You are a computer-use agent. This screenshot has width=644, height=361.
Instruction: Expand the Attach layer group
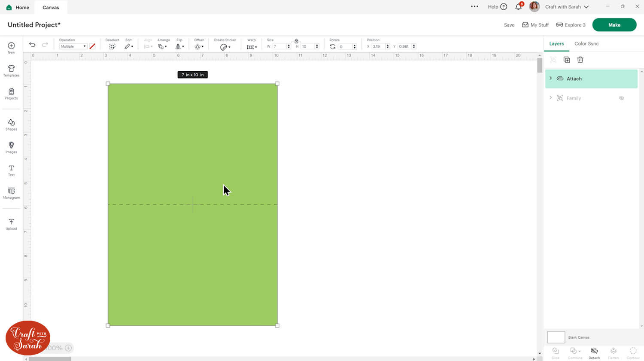[550, 79]
